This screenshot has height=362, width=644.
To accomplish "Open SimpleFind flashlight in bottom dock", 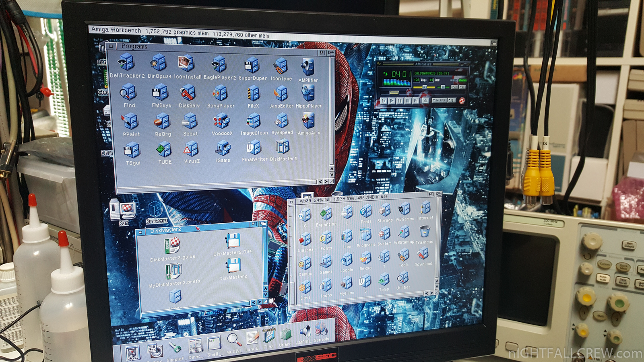I will (175, 347).
